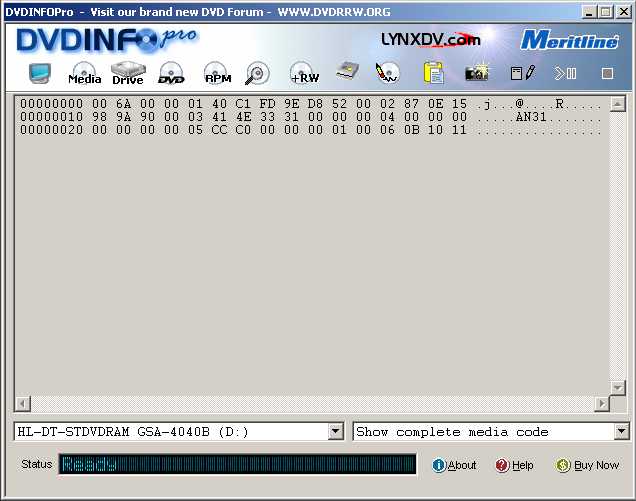Click the hex row starting 00000010
Viewport: 636px width, 501px height.
[310, 117]
